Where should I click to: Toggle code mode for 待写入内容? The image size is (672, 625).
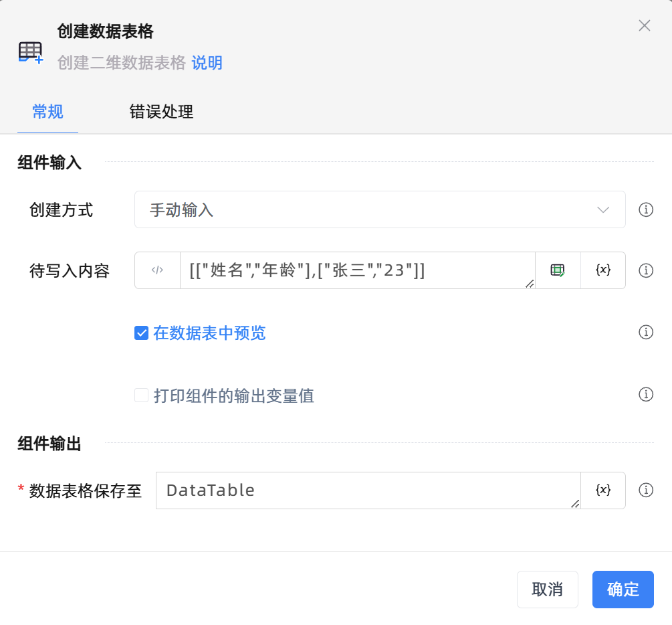tap(157, 270)
